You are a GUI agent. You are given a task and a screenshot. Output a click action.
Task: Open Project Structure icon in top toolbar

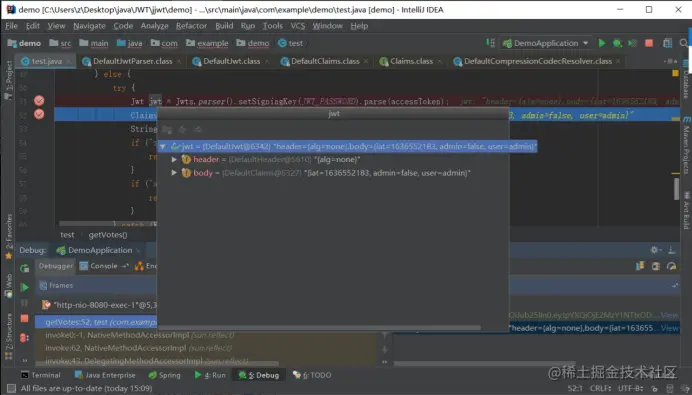(x=667, y=43)
